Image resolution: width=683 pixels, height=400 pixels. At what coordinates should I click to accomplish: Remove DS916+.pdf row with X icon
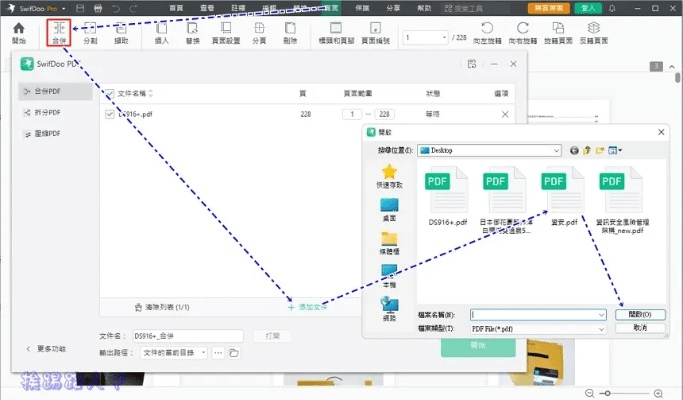(505, 114)
